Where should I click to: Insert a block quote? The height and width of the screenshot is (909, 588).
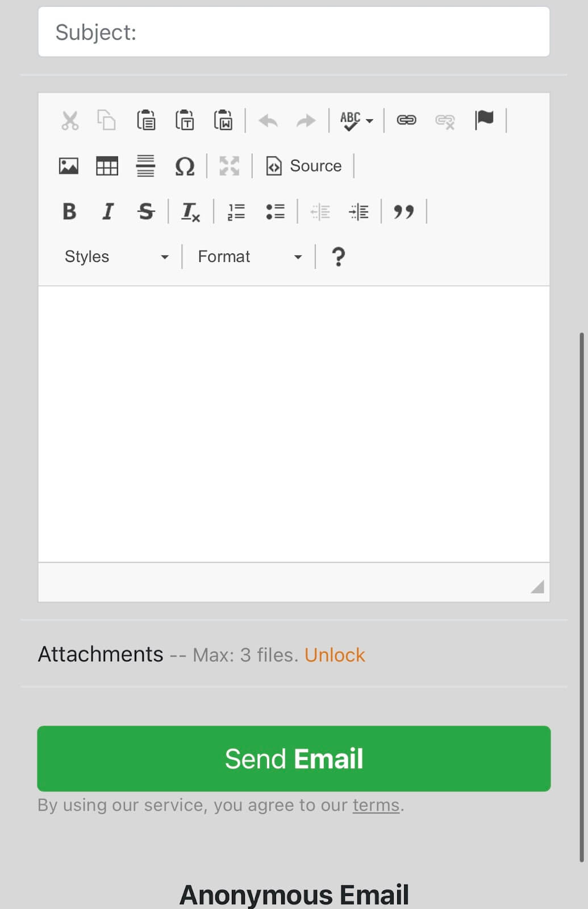[405, 211]
